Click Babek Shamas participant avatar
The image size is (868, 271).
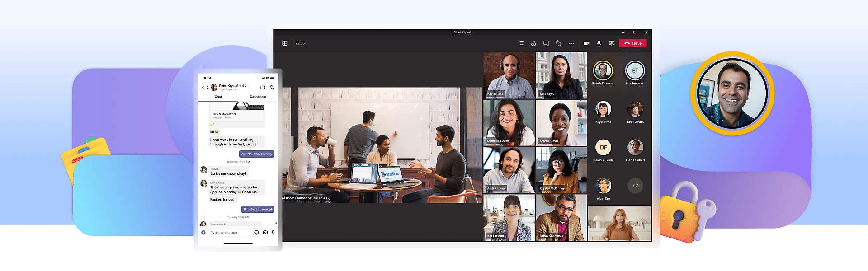coord(603,70)
